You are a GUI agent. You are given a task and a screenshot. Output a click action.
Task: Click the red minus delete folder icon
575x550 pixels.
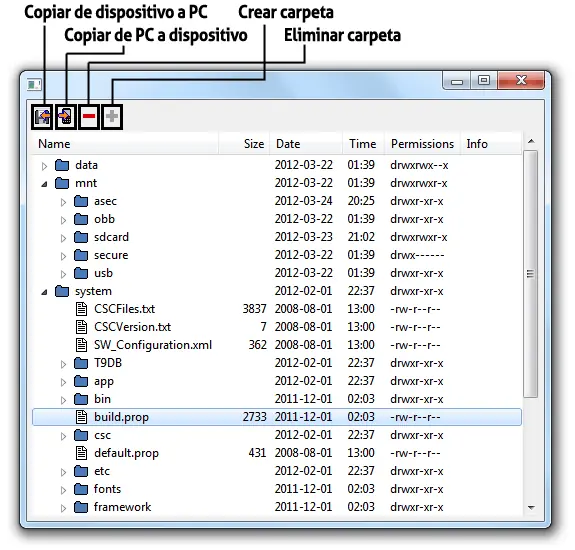pos(89,117)
